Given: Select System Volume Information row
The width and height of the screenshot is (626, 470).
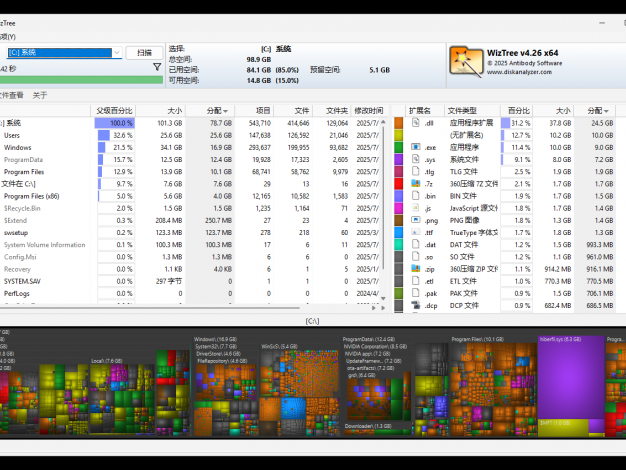Looking at the screenshot, I should point(192,245).
